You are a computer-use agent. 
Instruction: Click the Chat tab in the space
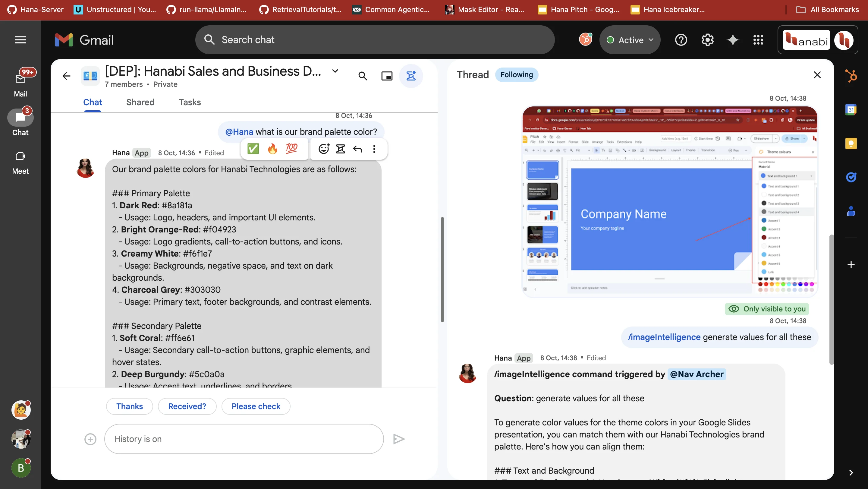click(x=93, y=102)
